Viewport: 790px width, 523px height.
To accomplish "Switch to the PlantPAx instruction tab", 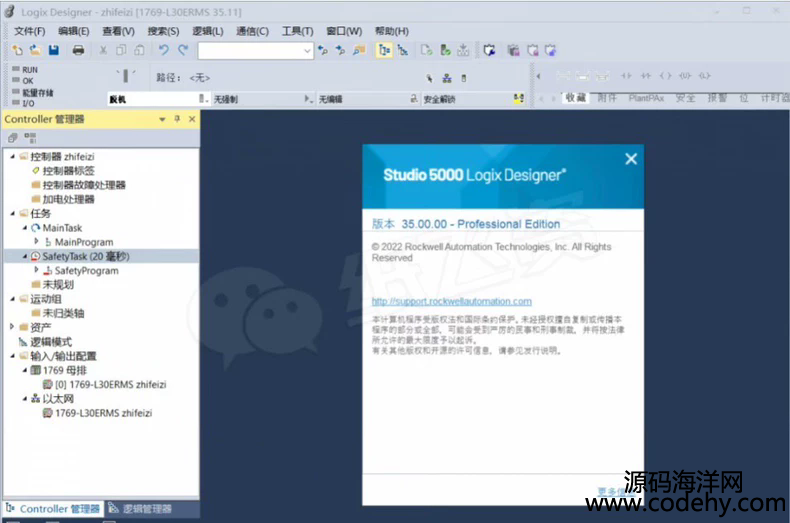I will [x=646, y=98].
